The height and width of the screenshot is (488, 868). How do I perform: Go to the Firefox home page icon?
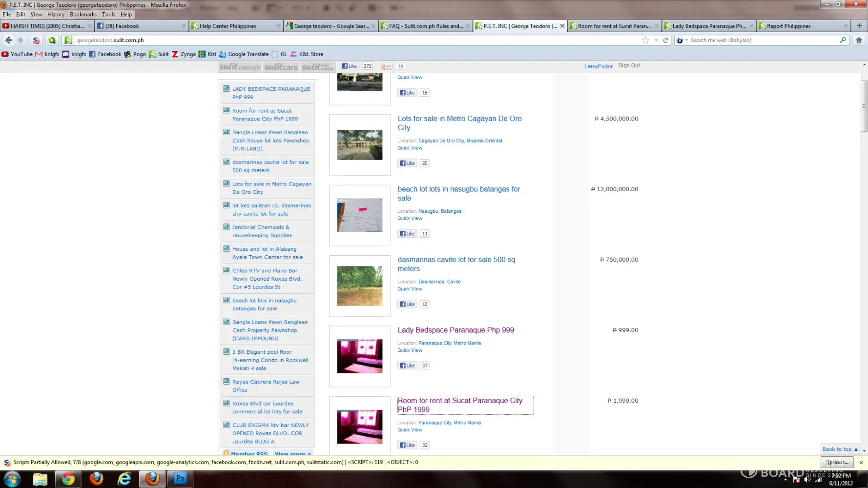pos(859,41)
